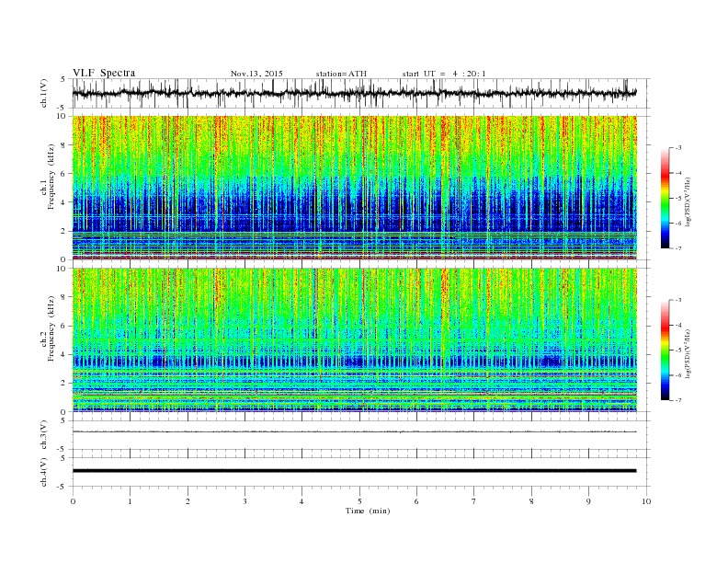Click the "2" tick on time axis
This screenshot has width=728, height=563.
188,501
